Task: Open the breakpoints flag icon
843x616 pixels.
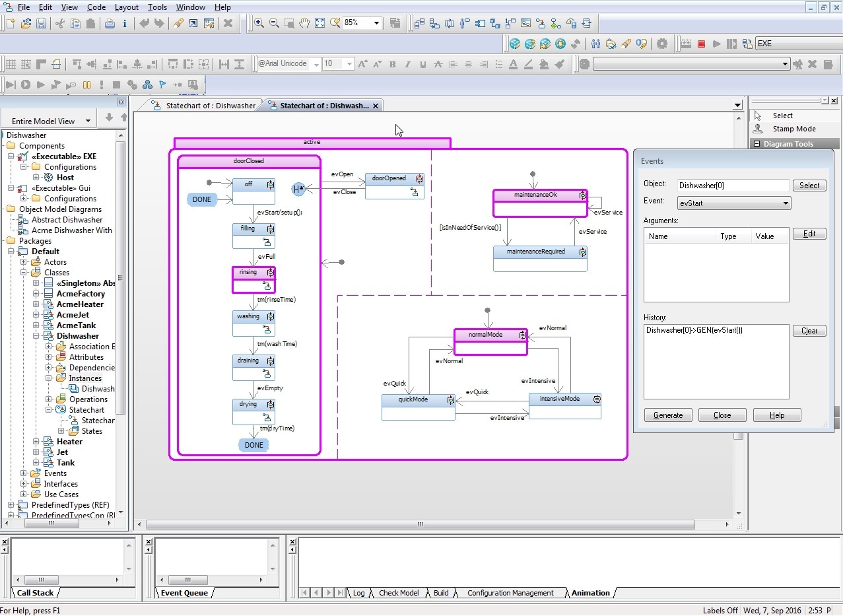Action: pyautogui.click(x=162, y=85)
